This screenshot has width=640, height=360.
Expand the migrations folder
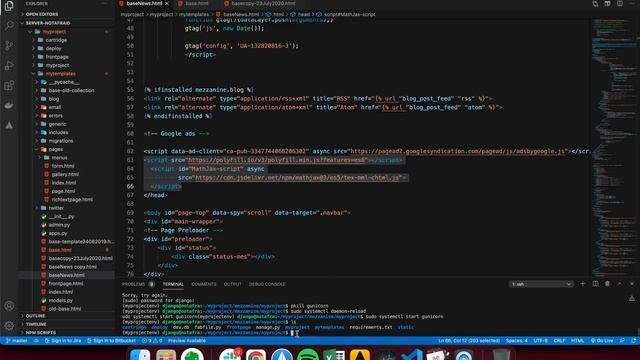pos(61,141)
